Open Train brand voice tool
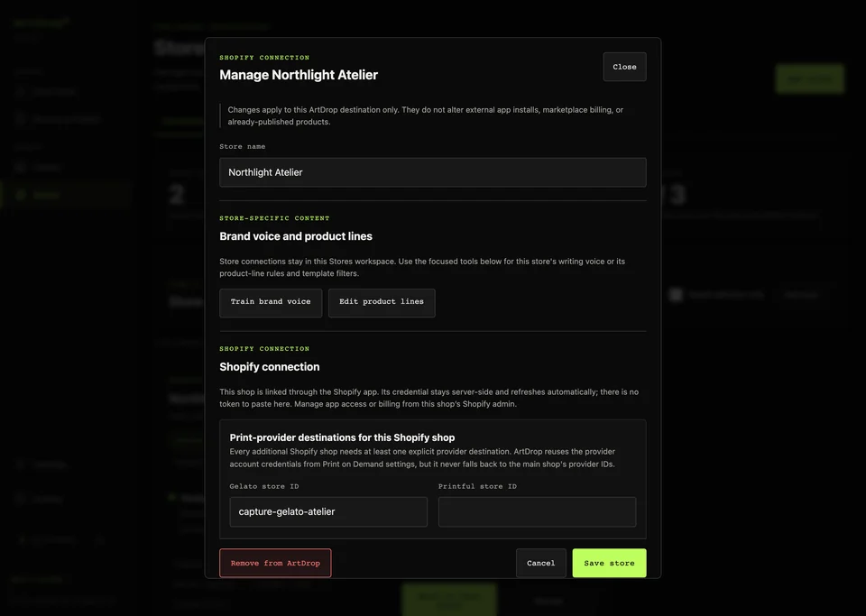The image size is (866, 616). [x=271, y=302]
